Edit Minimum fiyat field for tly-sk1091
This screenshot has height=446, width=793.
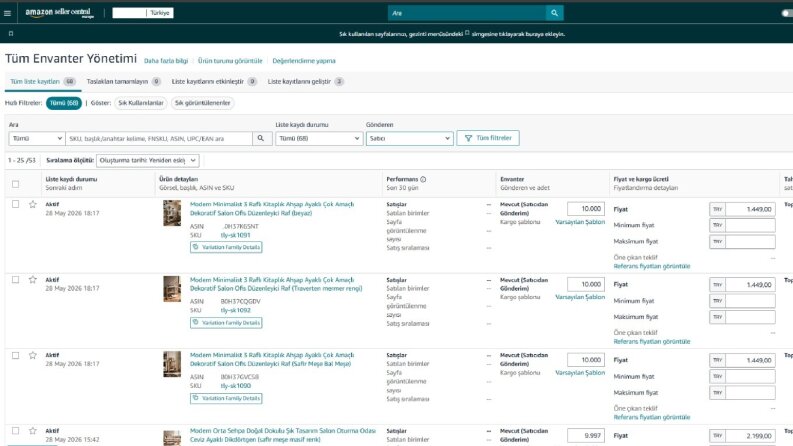(x=750, y=225)
